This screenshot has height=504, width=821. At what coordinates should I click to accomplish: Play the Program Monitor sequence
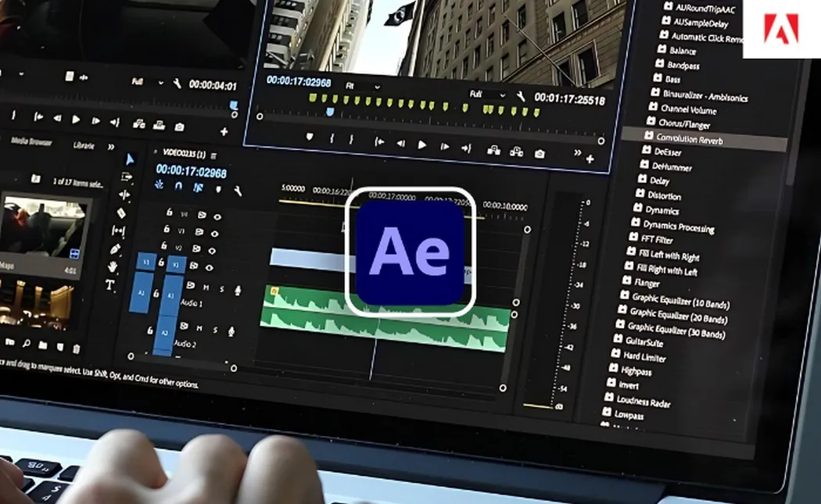tap(421, 145)
